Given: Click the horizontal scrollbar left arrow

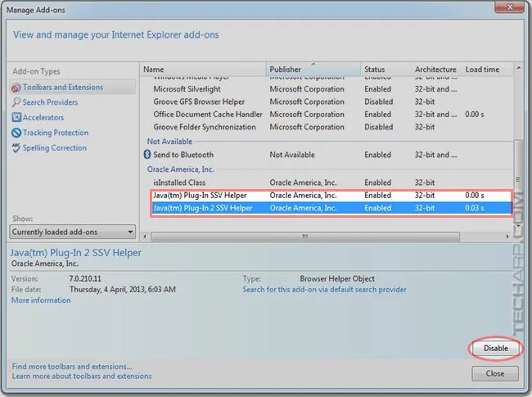Looking at the screenshot, I should point(145,237).
